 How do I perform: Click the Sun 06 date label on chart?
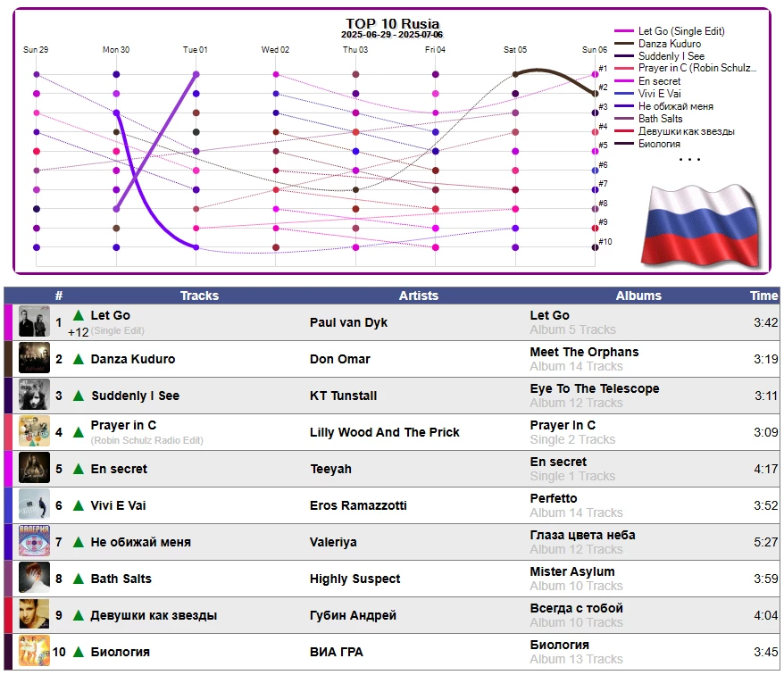(x=595, y=49)
